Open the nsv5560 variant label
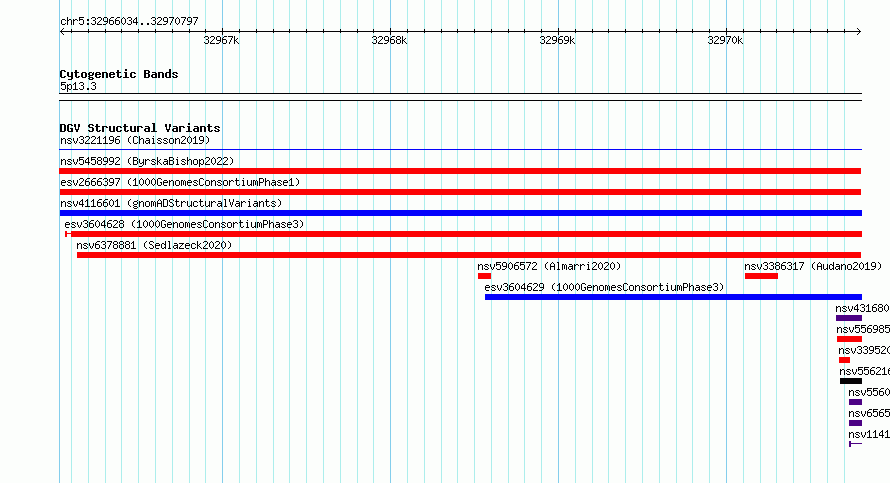The width and height of the screenshot is (890, 483). tap(869, 392)
